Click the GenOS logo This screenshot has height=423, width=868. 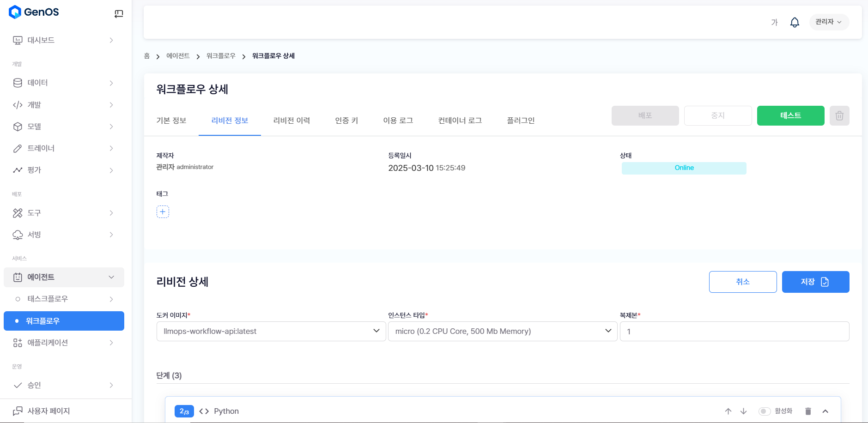34,12
